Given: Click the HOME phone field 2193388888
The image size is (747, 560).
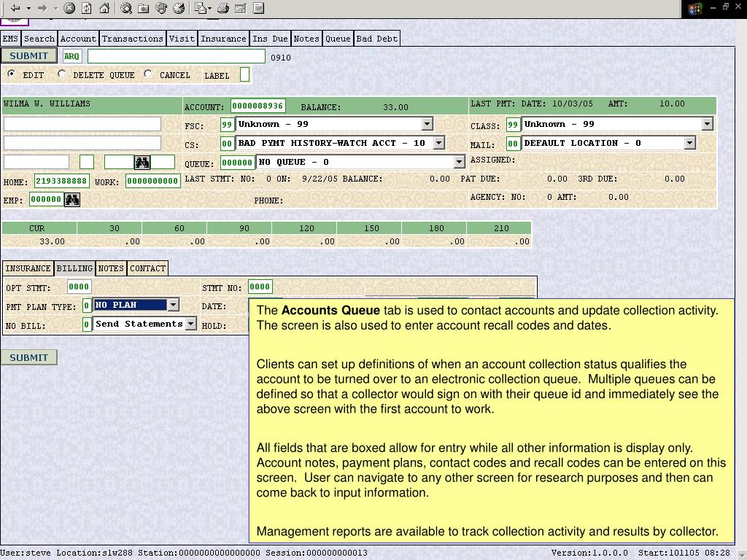Looking at the screenshot, I should click(62, 181).
